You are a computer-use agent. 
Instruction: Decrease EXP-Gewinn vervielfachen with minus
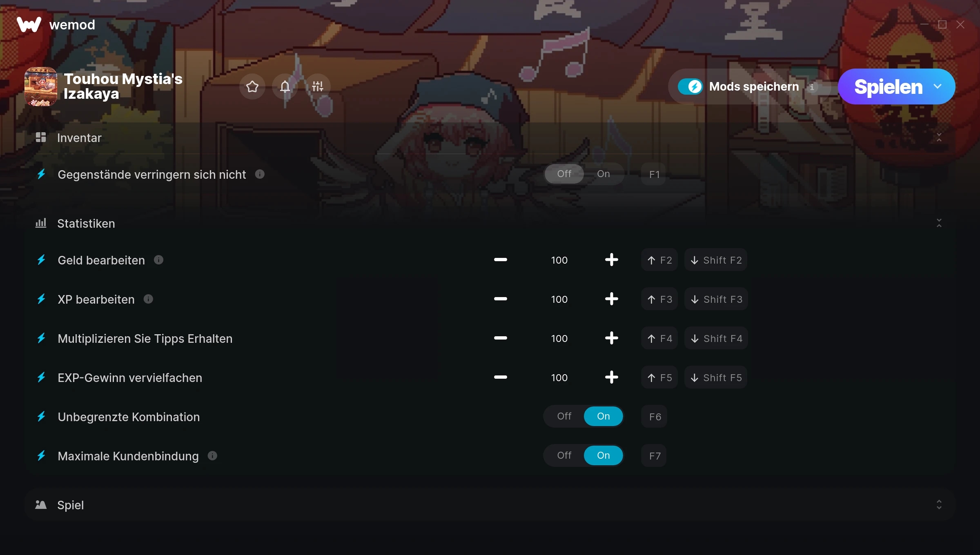coord(501,377)
